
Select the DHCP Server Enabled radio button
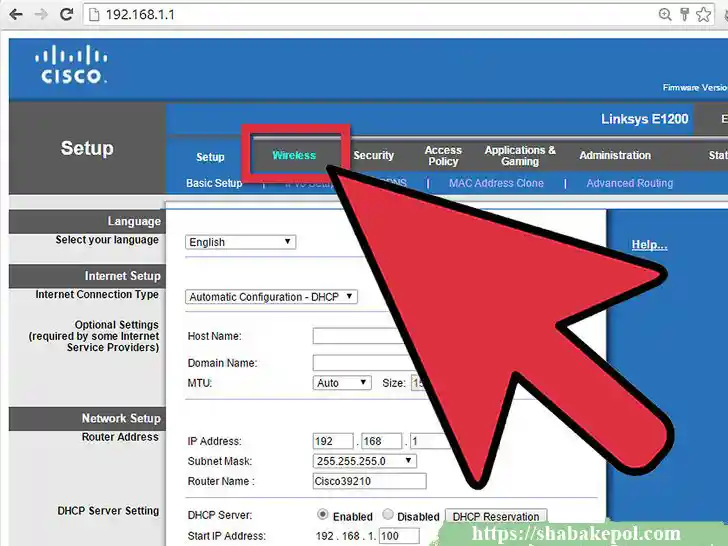point(322,514)
